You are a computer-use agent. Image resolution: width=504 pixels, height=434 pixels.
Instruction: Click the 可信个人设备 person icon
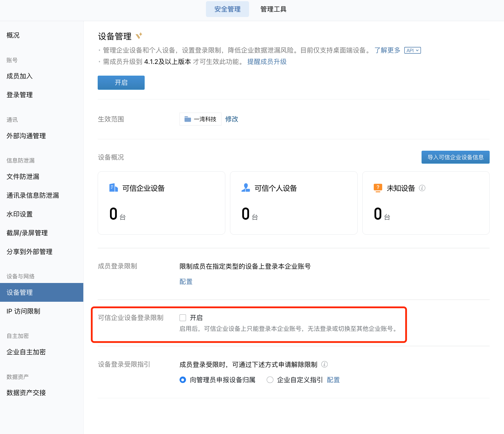pos(246,188)
